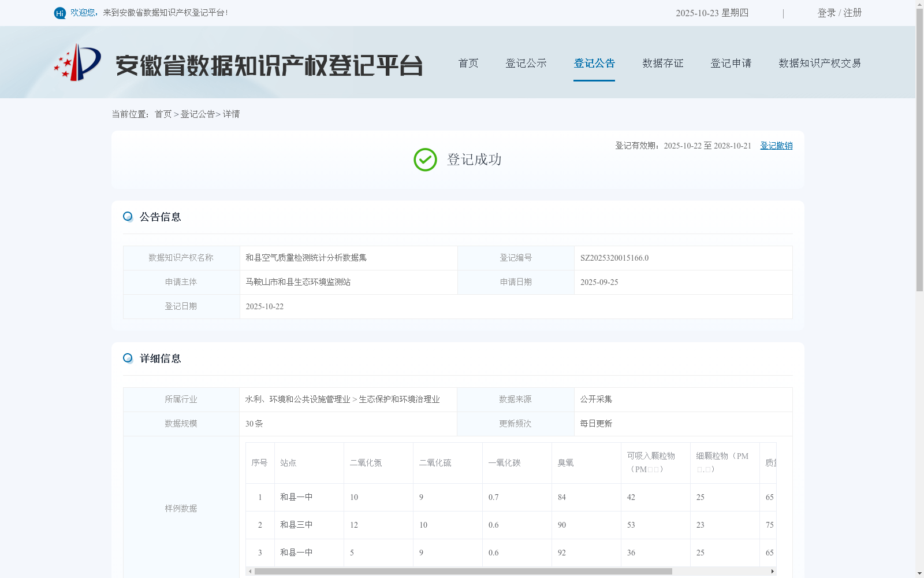924x578 pixels.
Task: Click the page scrollbar's down arrow
Action: (919, 573)
